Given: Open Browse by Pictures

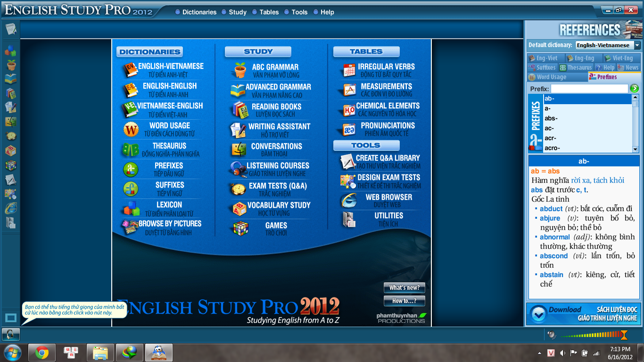Looking at the screenshot, I should coord(162,228).
